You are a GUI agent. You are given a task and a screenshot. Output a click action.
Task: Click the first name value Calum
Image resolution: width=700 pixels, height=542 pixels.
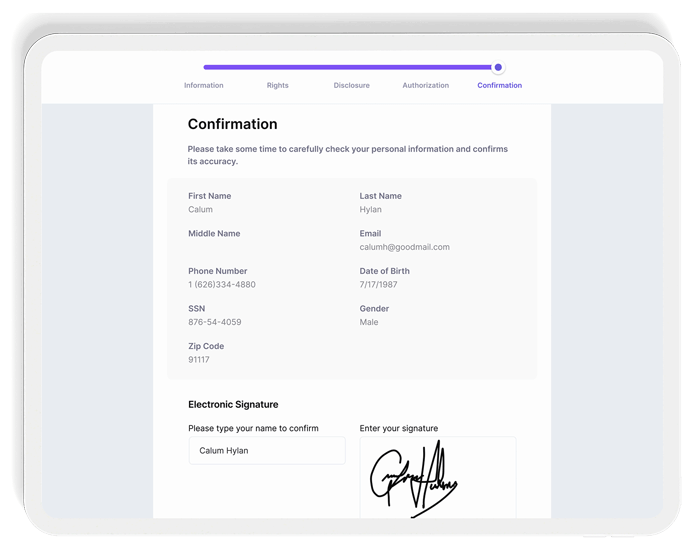click(x=200, y=210)
